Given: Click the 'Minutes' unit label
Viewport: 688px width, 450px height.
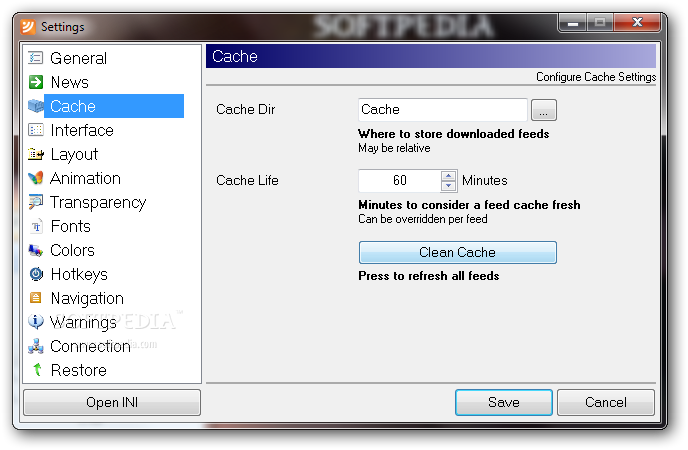Looking at the screenshot, I should (x=484, y=181).
